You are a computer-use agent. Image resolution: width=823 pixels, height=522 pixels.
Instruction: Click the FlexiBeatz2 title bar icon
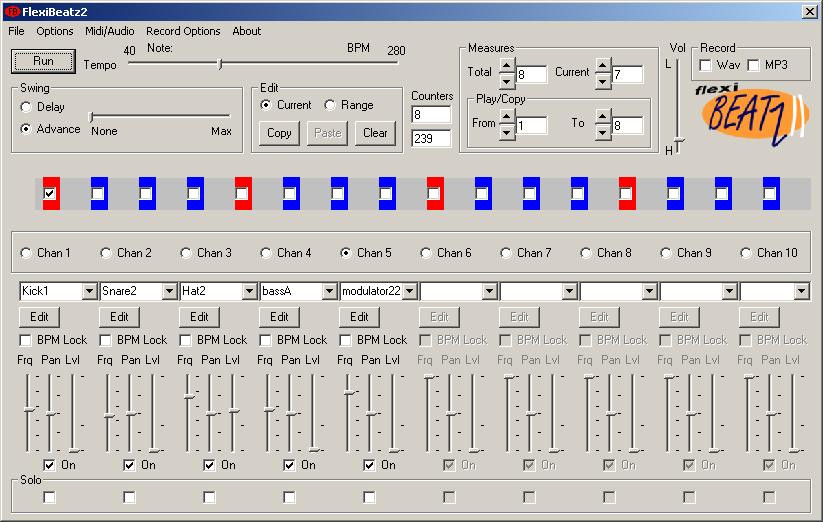coord(12,11)
